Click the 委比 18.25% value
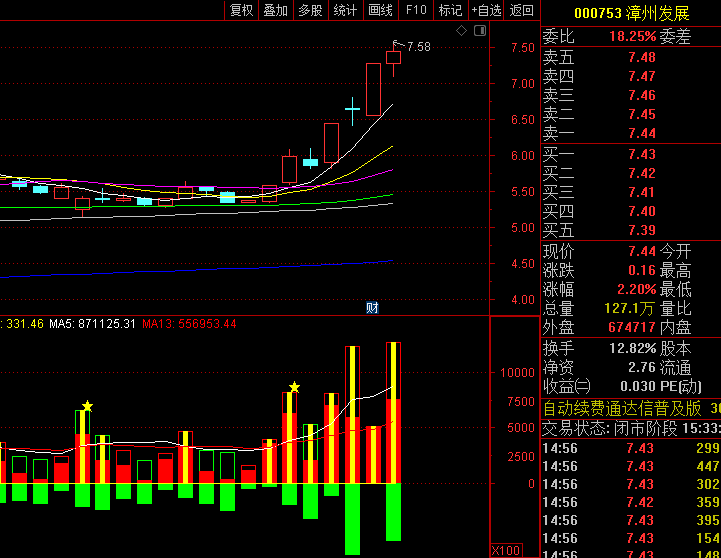This screenshot has width=721, height=558. click(x=632, y=36)
